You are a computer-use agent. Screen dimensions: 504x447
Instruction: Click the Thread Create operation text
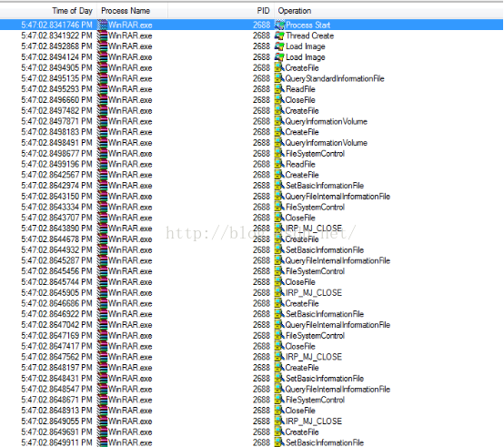click(310, 36)
